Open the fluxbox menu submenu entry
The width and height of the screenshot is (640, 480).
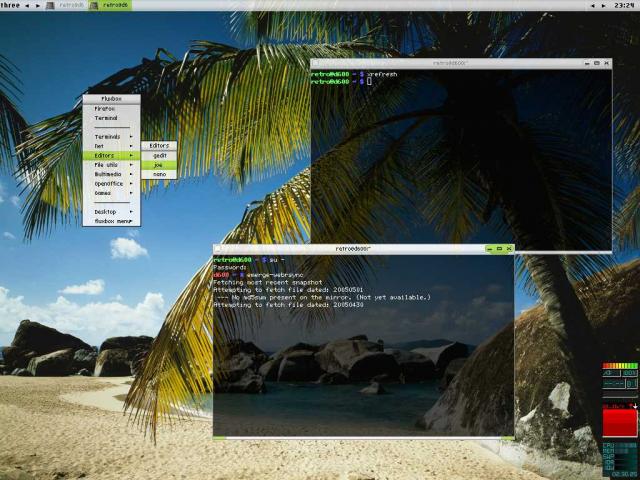pos(111,221)
